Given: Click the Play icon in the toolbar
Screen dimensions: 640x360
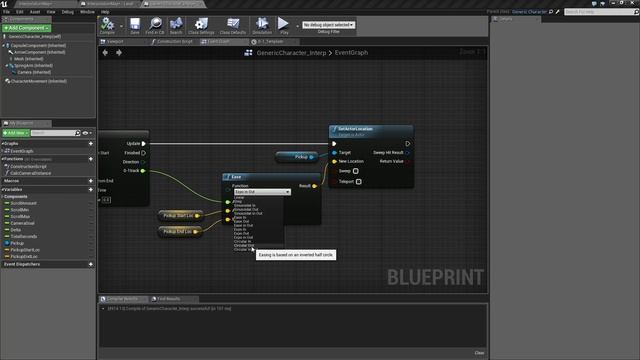Looking at the screenshot, I should 283,23.
